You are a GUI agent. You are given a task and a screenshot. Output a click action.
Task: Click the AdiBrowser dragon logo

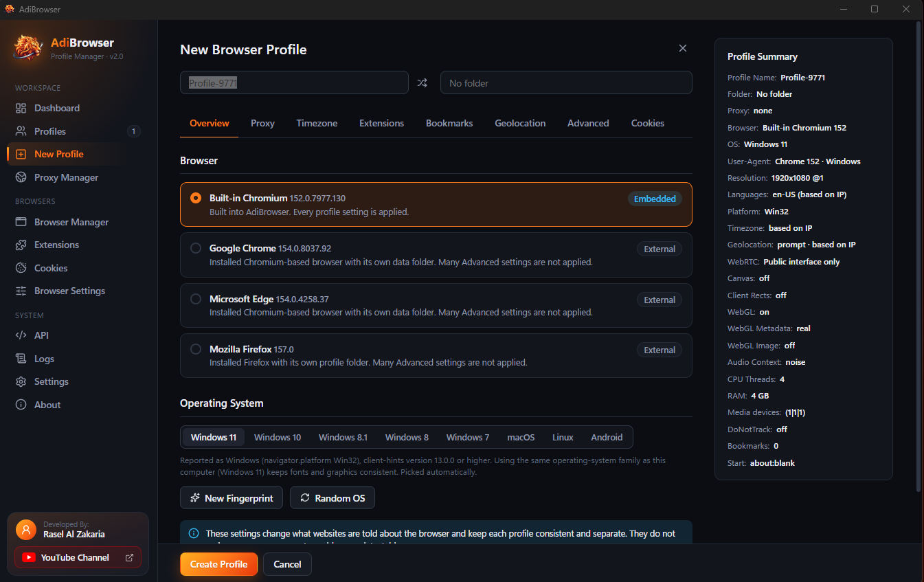click(29, 48)
